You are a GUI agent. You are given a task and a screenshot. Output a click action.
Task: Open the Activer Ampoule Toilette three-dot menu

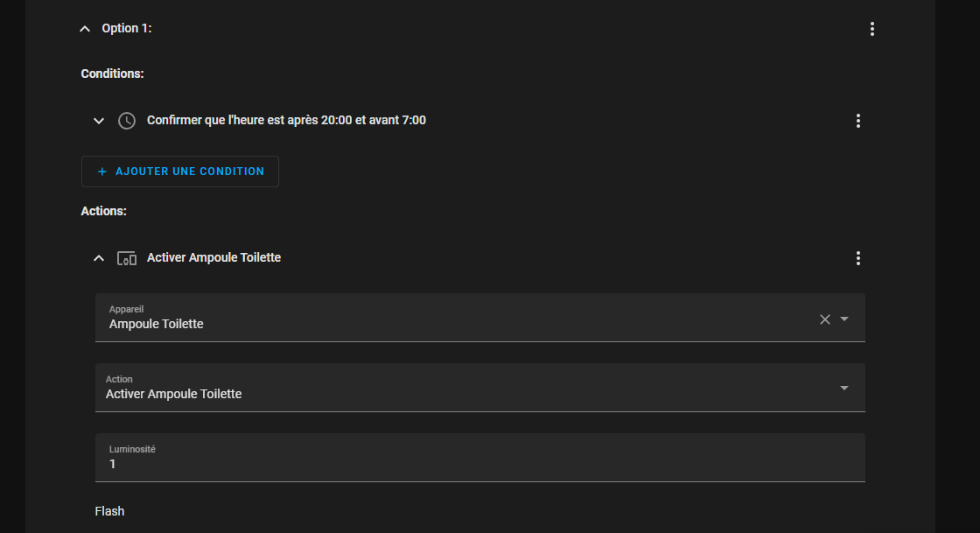pyautogui.click(x=857, y=258)
